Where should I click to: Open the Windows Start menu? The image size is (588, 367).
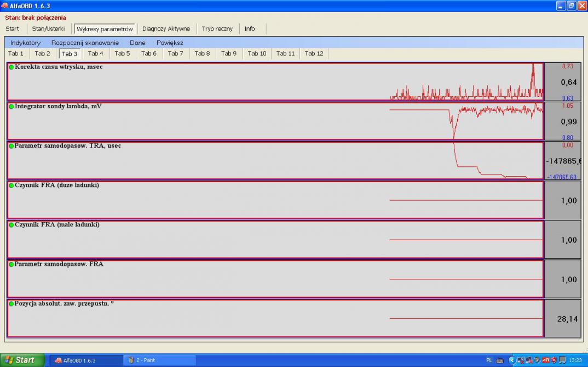pyautogui.click(x=20, y=360)
